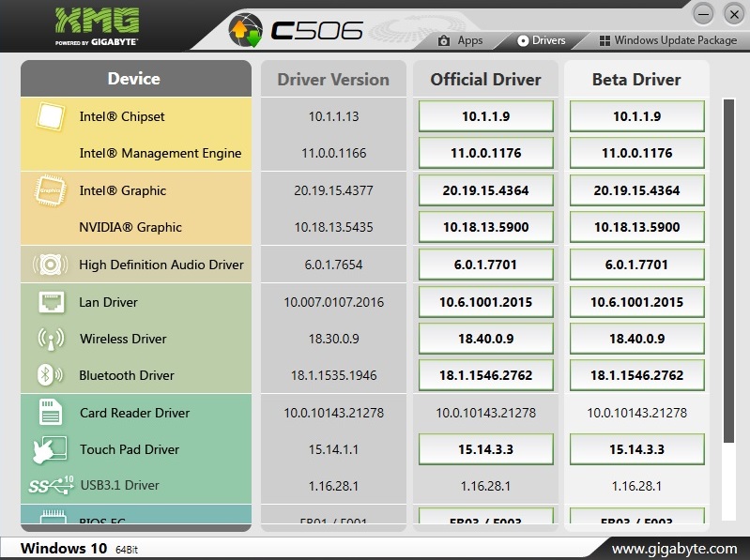Install beta NVIDIA Graphic 10.18.13.5900
This screenshot has width=750, height=560.
pyautogui.click(x=636, y=227)
